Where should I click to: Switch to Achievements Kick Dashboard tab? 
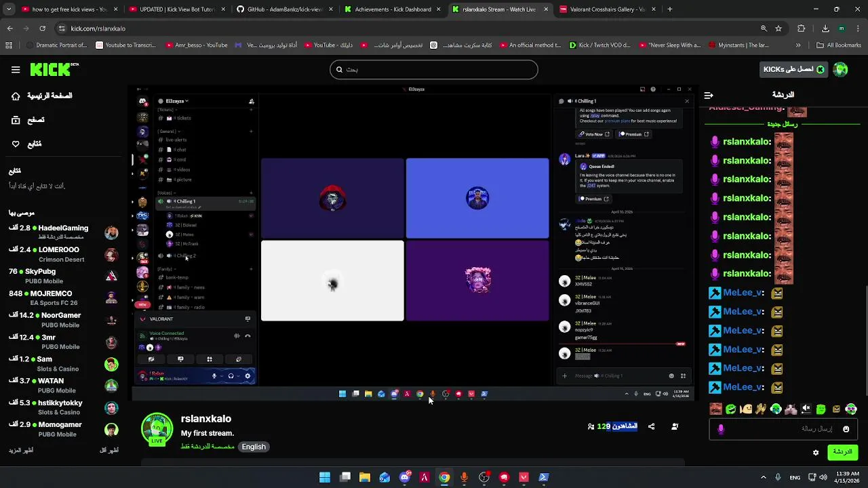[x=392, y=9]
